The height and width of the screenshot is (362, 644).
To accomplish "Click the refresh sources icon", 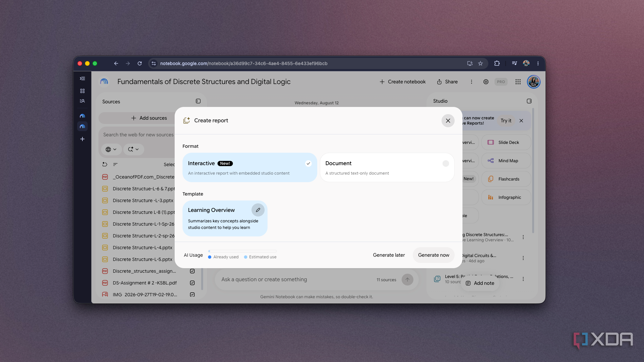I will pos(105,164).
